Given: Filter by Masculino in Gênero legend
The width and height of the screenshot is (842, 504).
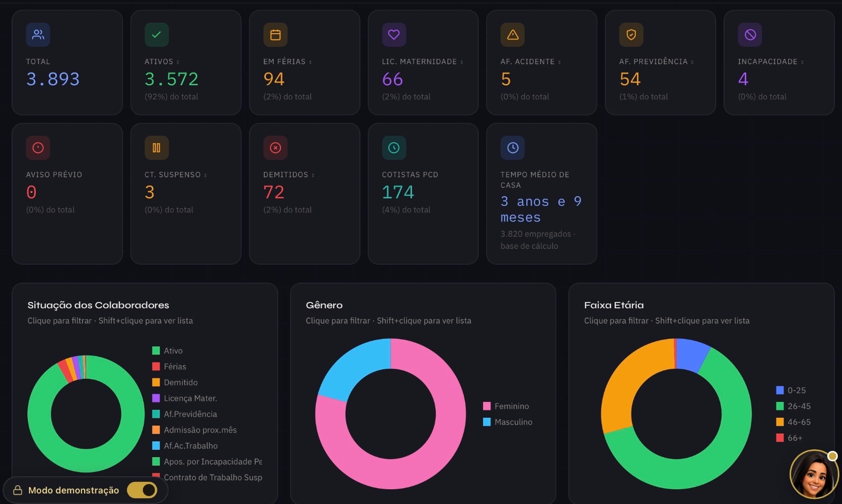Looking at the screenshot, I should (x=507, y=422).
